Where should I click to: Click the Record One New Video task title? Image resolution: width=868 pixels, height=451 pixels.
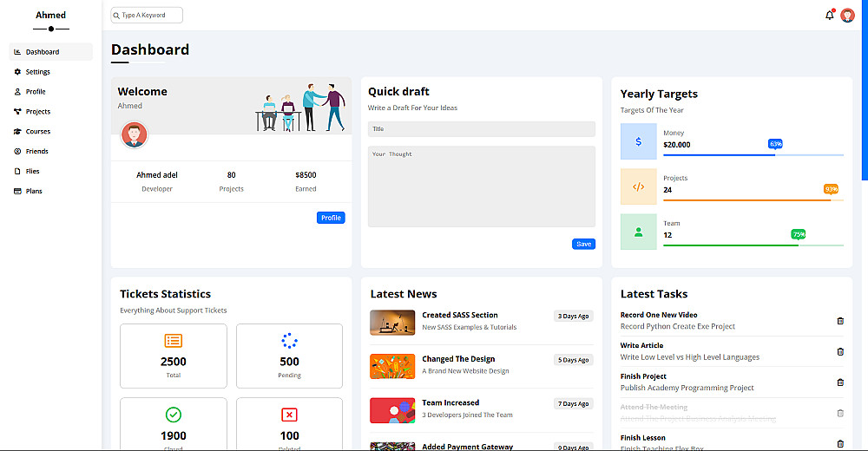(659, 314)
